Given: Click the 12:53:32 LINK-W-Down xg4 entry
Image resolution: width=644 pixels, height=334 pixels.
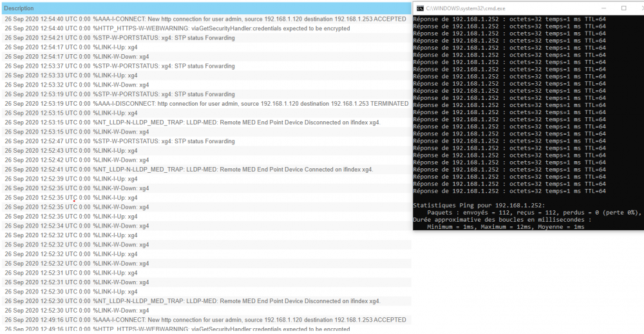Looking at the screenshot, I should (x=206, y=85).
